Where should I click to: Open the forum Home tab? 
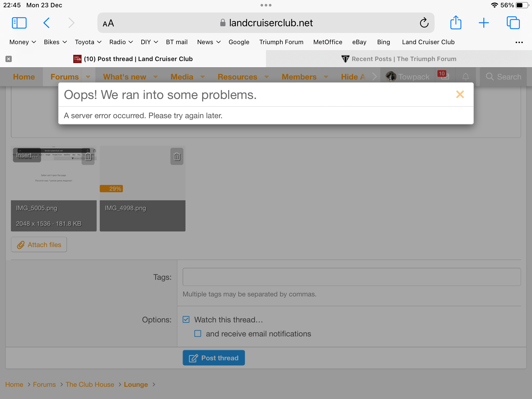[24, 77]
